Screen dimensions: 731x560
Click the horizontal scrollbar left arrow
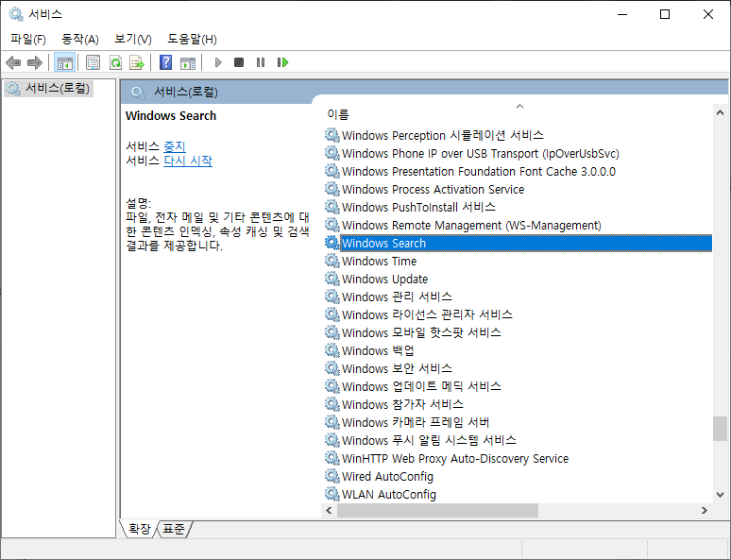[x=329, y=510]
